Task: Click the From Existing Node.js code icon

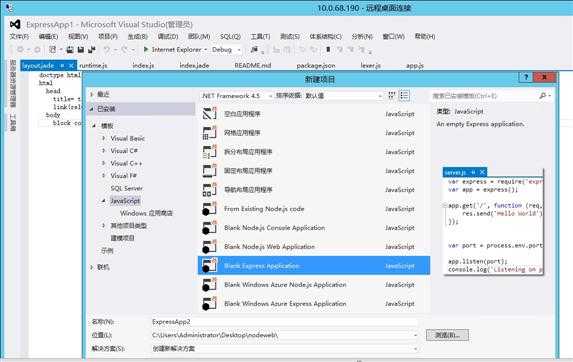Action: tap(210, 209)
